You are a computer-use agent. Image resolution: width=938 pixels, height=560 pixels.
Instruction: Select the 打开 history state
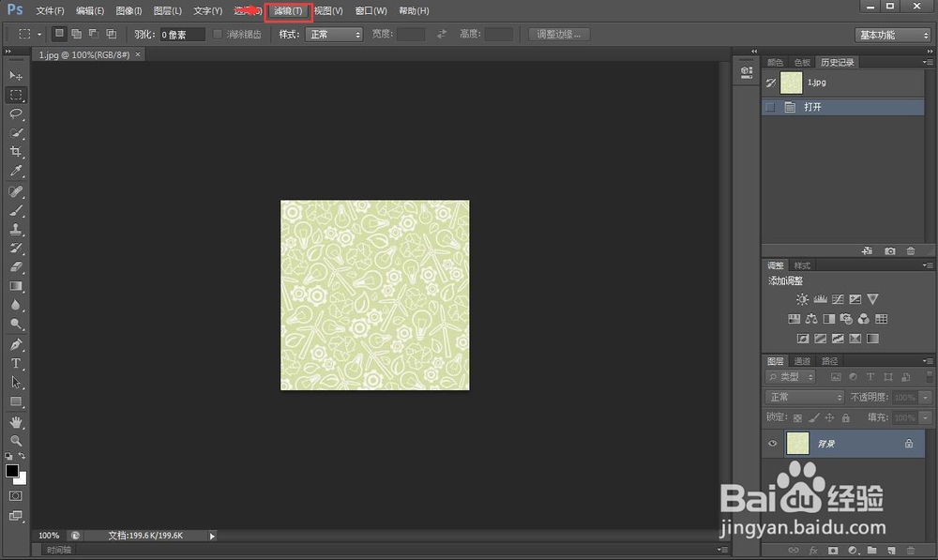(843, 107)
